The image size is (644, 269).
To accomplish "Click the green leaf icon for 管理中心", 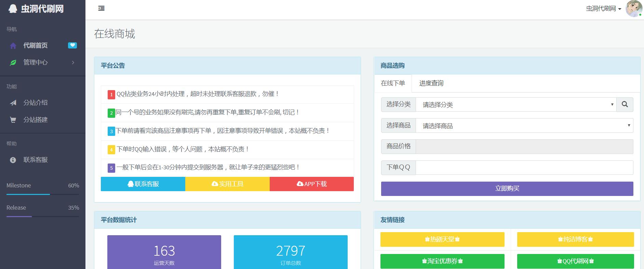I will point(13,62).
